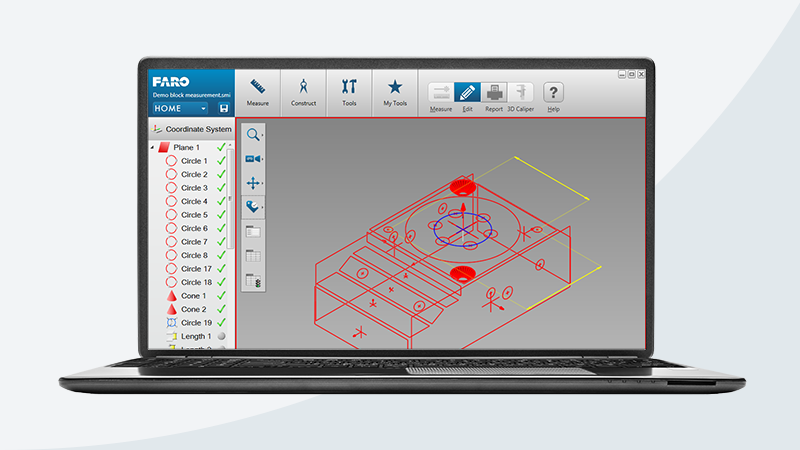The image size is (800, 450).
Task: Open label tag tool dropdown arrow
Action: point(262,207)
